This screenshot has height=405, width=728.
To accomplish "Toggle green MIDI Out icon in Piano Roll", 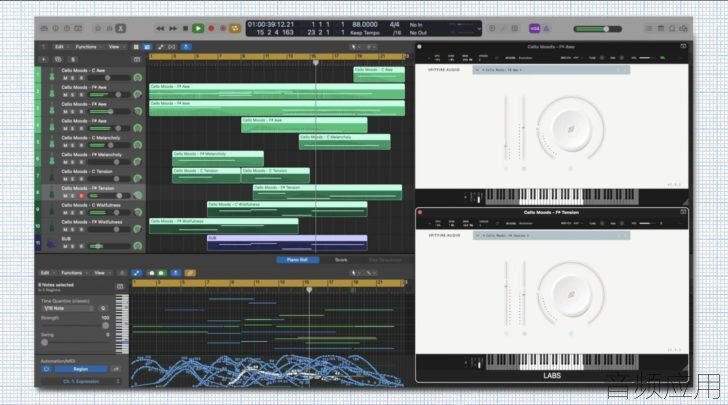I will [x=161, y=273].
